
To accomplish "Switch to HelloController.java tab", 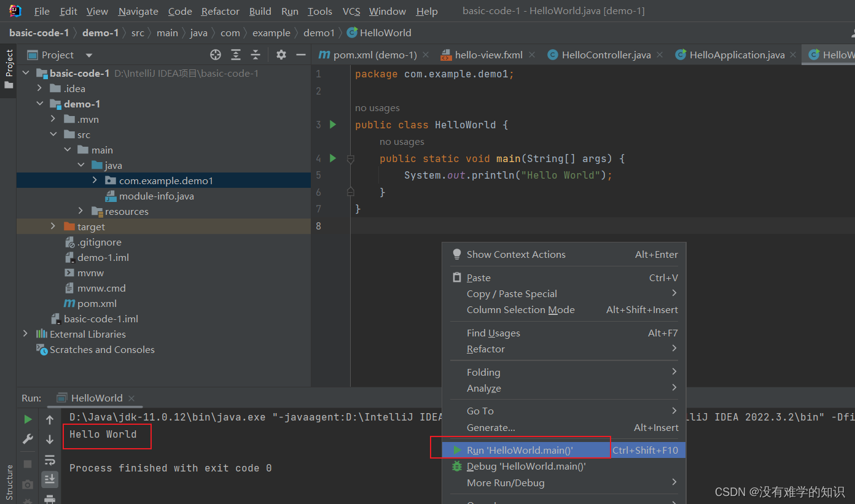I will tap(606, 55).
